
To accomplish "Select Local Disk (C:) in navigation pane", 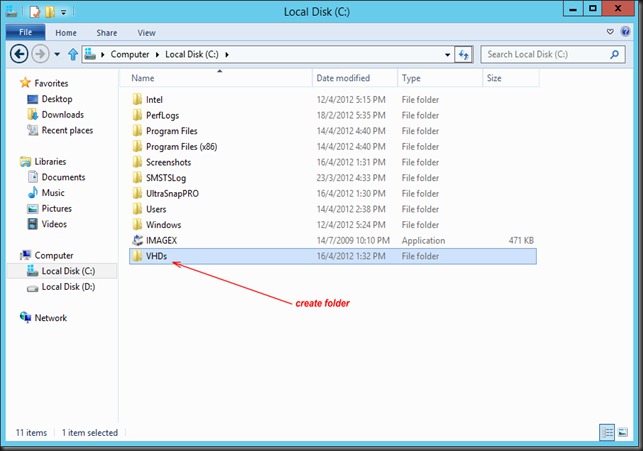I will [x=68, y=271].
